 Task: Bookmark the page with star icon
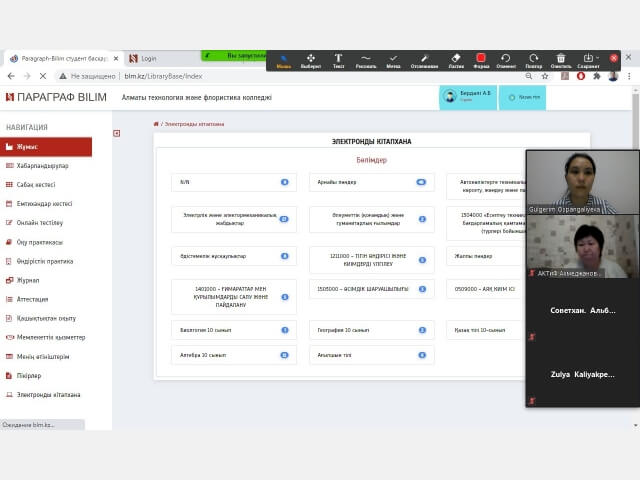(x=545, y=76)
